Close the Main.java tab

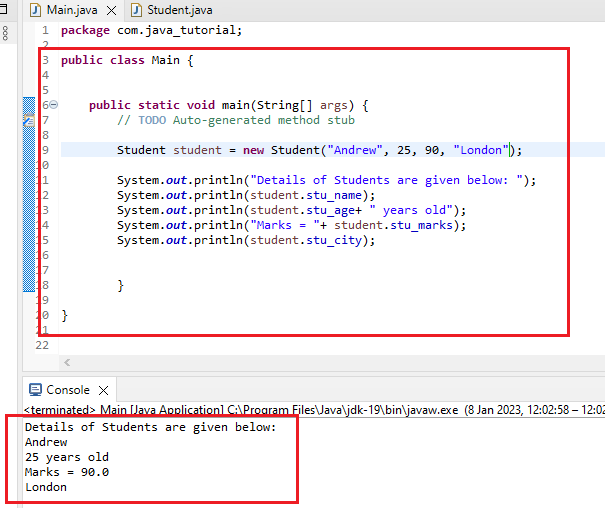[112, 10]
